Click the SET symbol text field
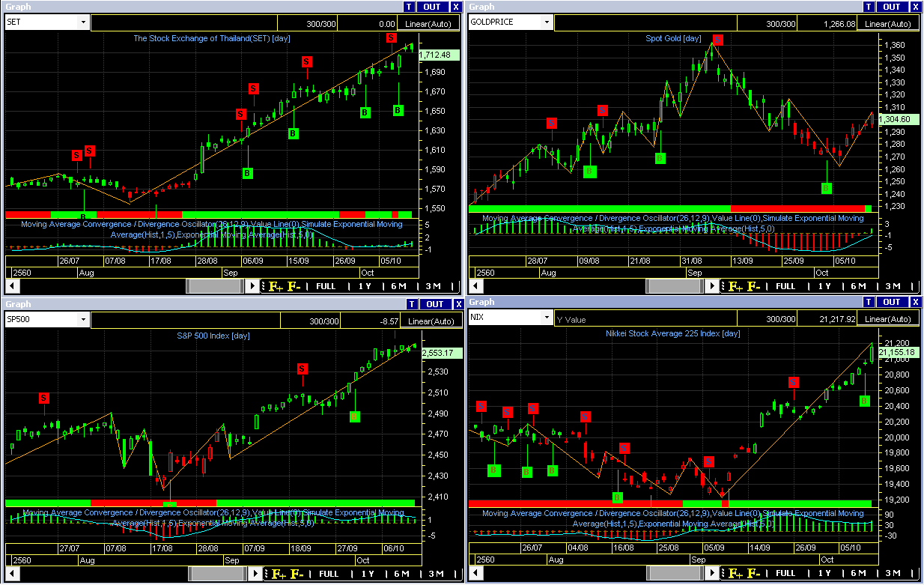Image resolution: width=924 pixels, height=585 pixels. tap(40, 22)
